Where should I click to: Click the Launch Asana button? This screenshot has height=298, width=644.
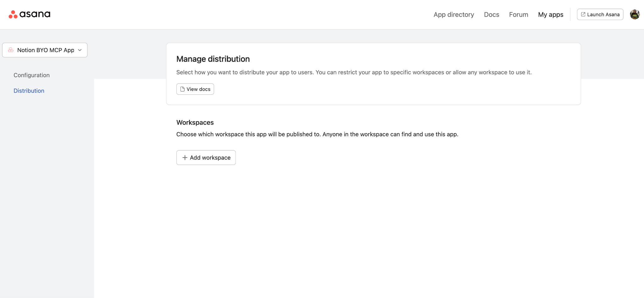coord(600,14)
